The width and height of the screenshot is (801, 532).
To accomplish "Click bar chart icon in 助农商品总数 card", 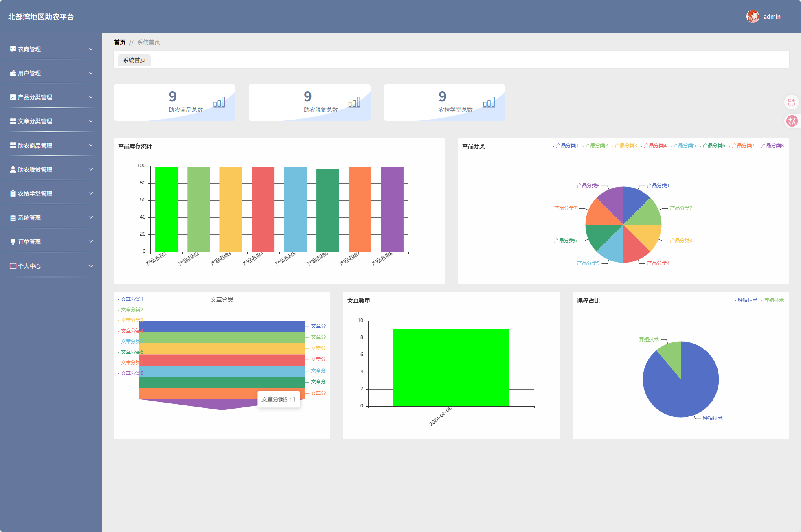I will (x=219, y=102).
